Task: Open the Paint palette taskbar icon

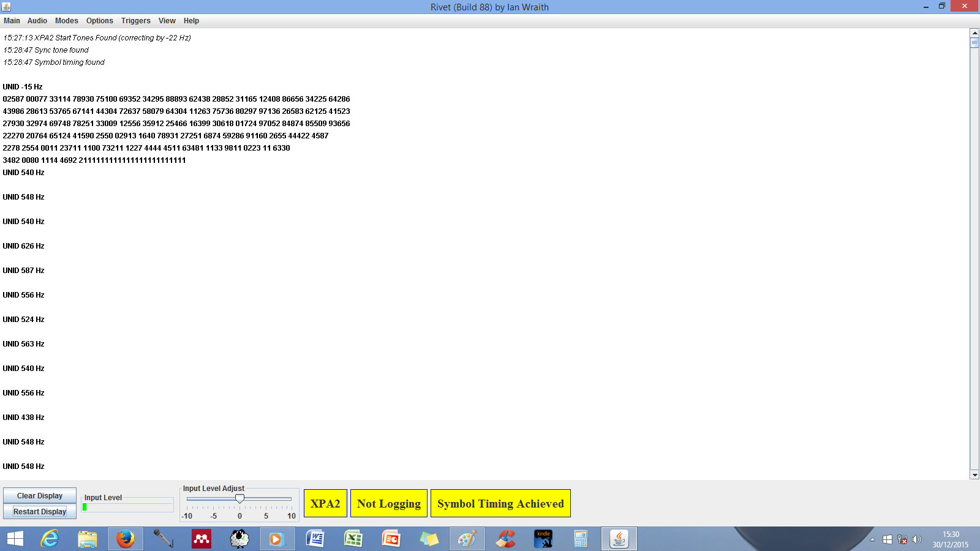Action: point(467,539)
